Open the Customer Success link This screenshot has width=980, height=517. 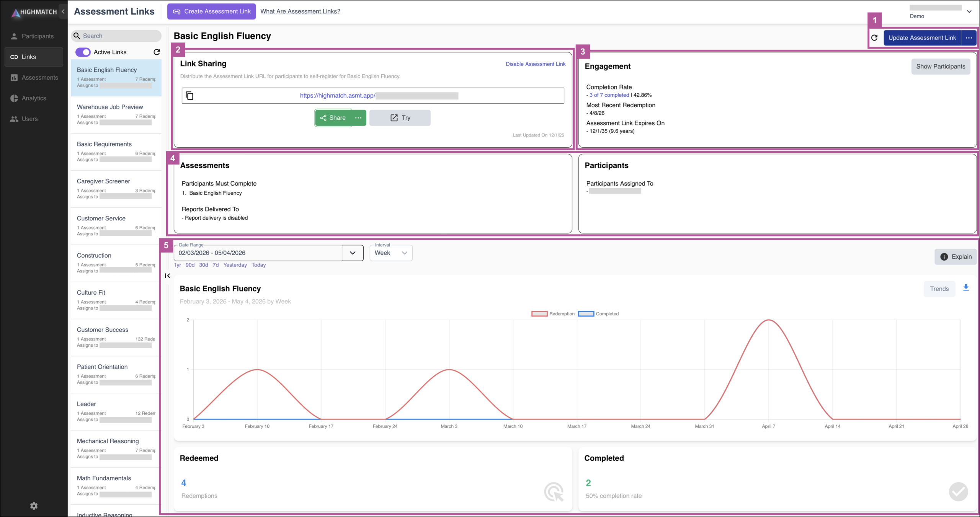tap(116, 338)
